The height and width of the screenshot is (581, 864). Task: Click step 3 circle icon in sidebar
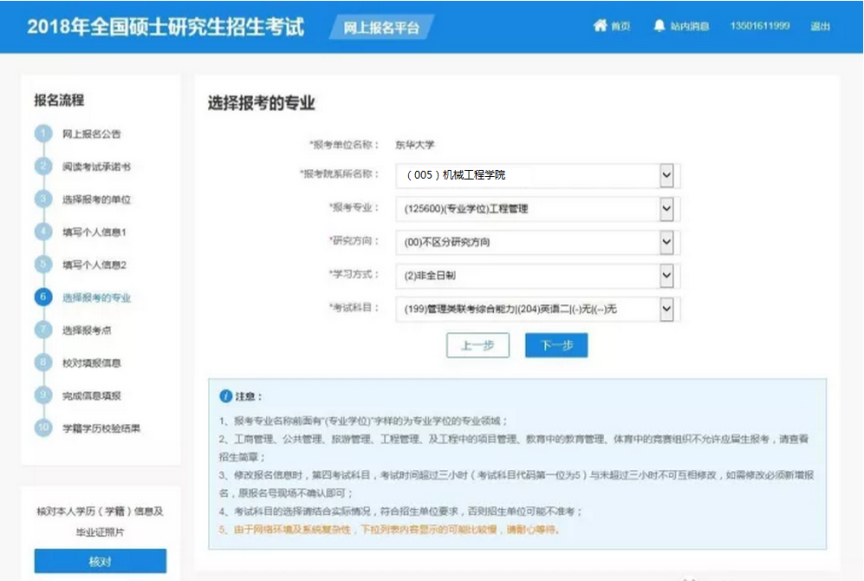coord(43,199)
